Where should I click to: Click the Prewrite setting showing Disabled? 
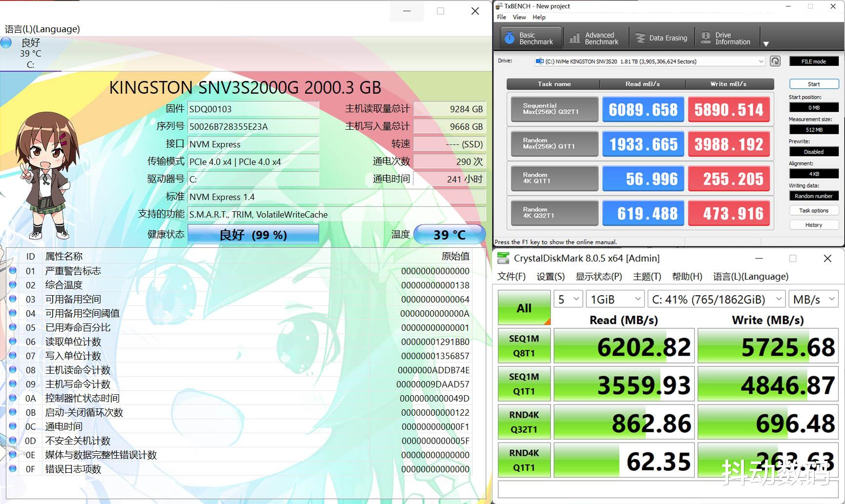814,152
